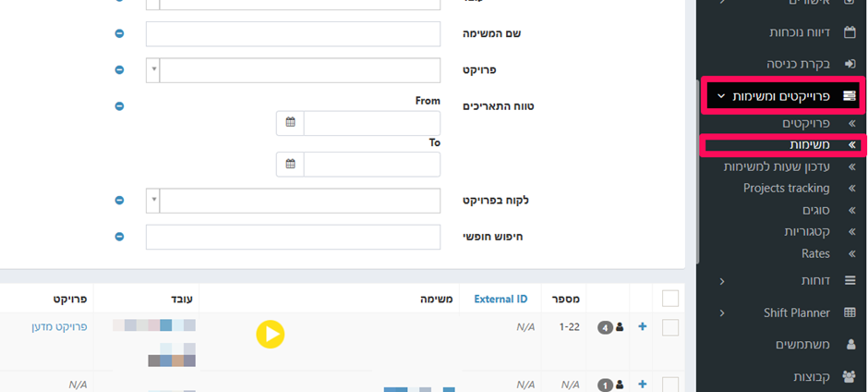
Task: Click the חיפוש חופשי text field
Action: 294,238
